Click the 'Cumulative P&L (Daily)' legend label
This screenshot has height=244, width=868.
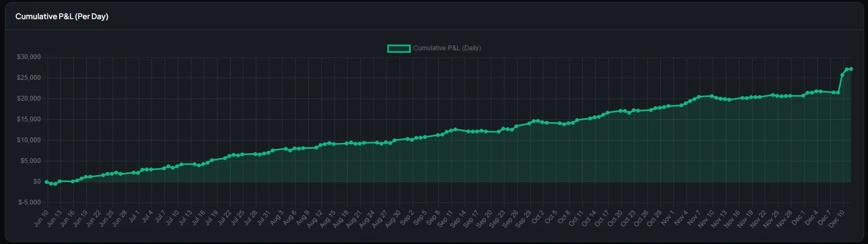click(x=447, y=48)
